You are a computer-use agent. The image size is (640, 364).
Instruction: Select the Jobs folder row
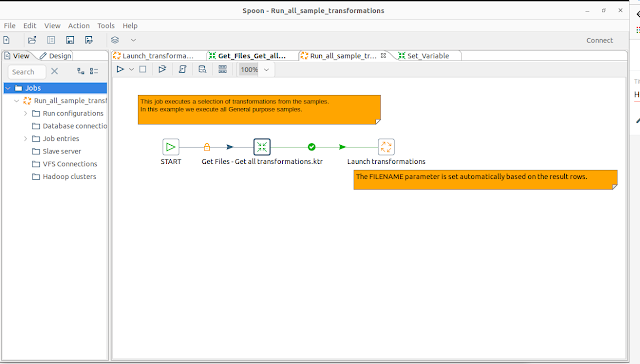[56, 88]
